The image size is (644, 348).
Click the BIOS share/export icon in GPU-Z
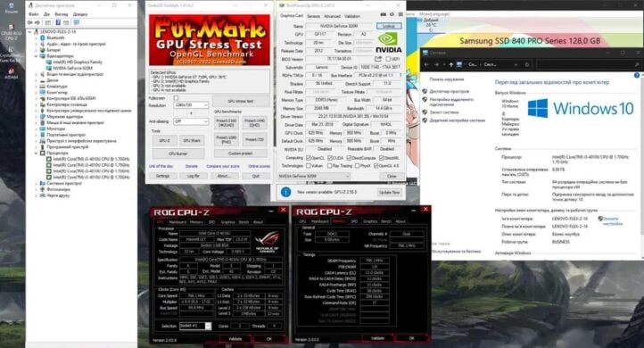tap(378, 59)
